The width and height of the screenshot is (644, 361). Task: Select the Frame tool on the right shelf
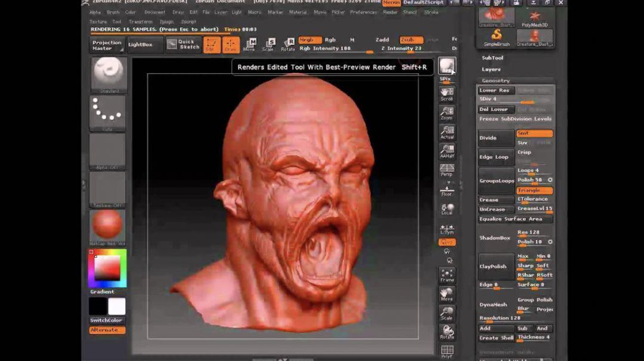pos(447,276)
